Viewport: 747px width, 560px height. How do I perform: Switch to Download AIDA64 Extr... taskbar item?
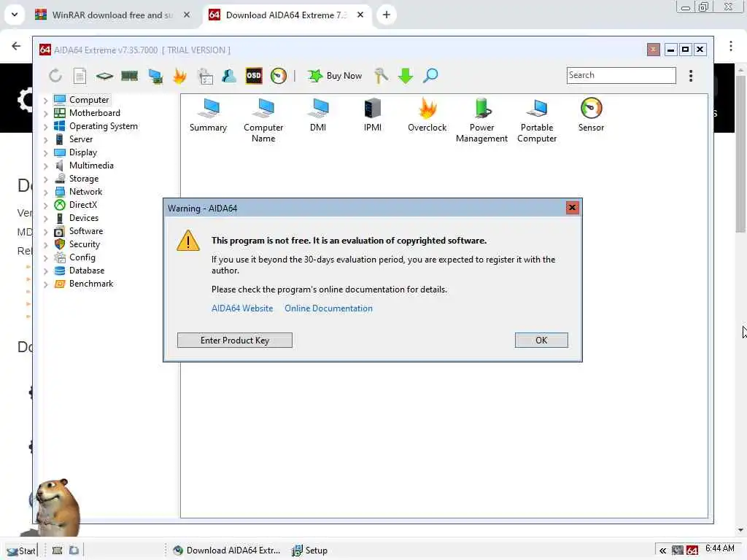tap(227, 551)
